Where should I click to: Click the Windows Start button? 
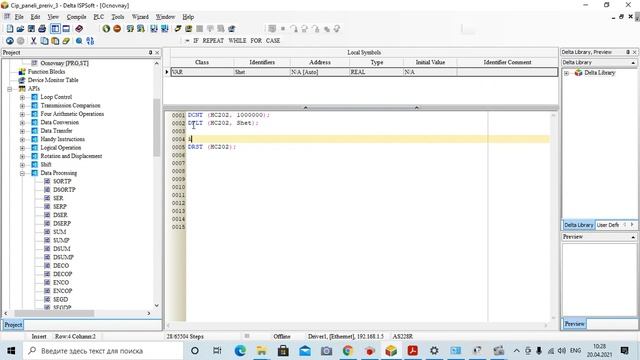pos(11,351)
